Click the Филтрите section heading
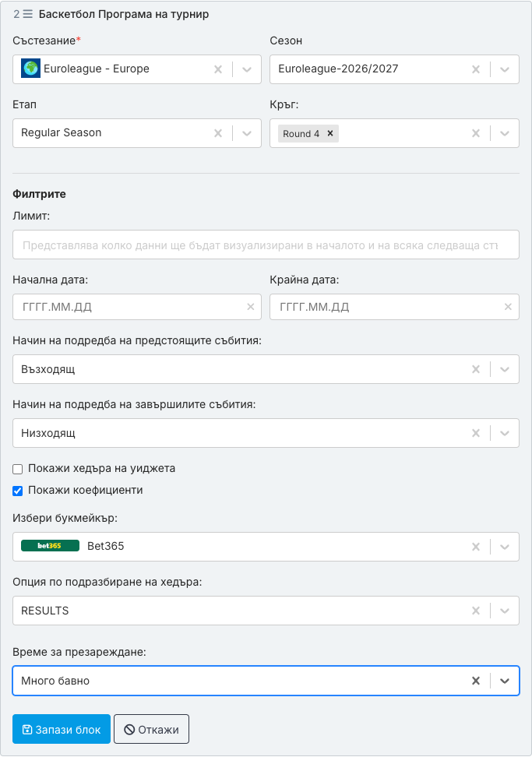 point(39,194)
